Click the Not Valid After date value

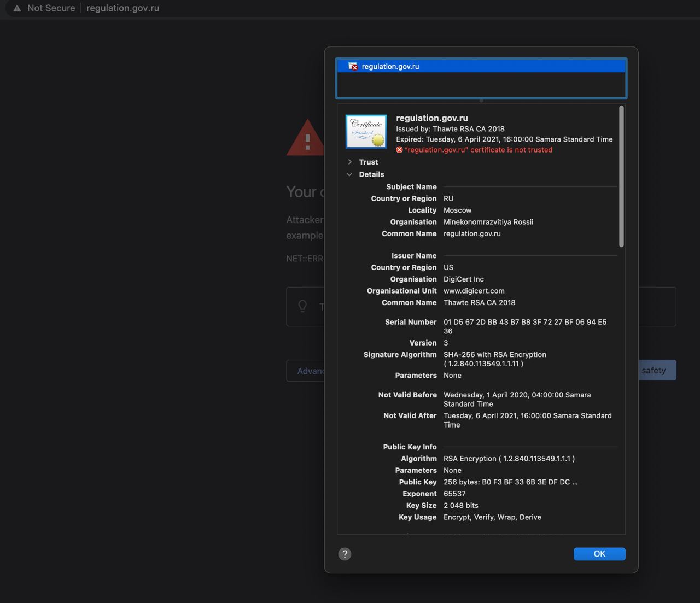tap(528, 420)
